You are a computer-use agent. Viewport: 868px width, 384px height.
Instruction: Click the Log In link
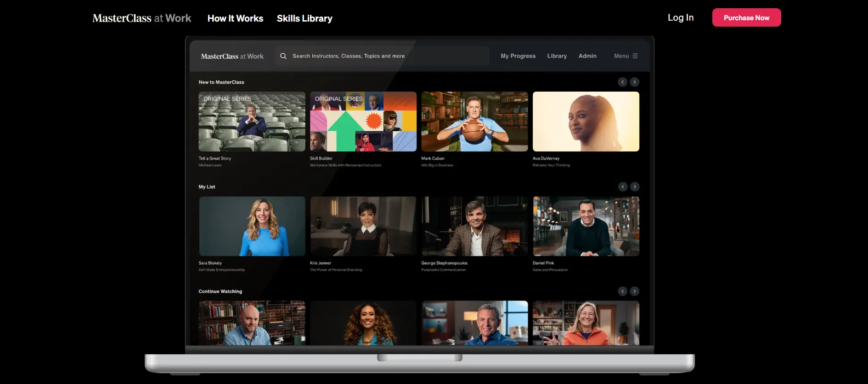[x=681, y=17]
